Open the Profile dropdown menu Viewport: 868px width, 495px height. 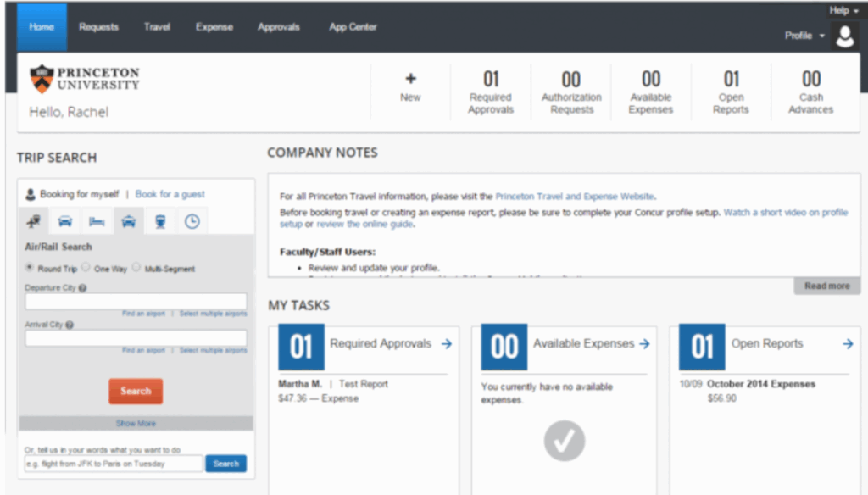pyautogui.click(x=804, y=36)
